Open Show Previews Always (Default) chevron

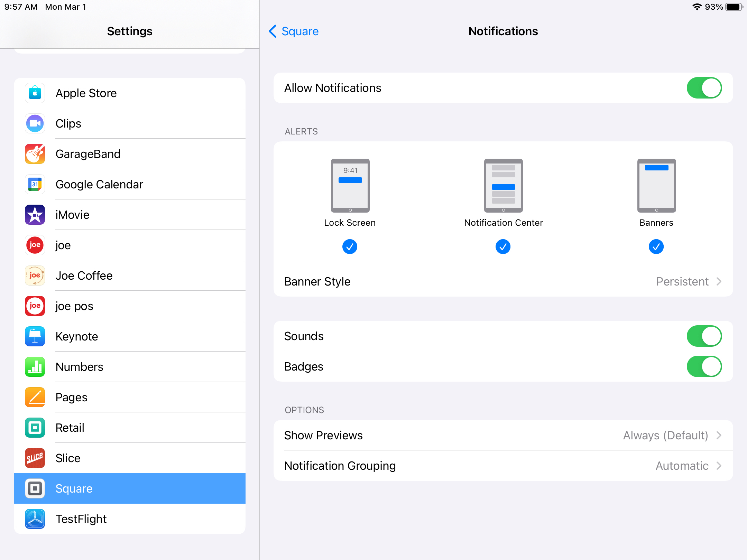pos(719,435)
